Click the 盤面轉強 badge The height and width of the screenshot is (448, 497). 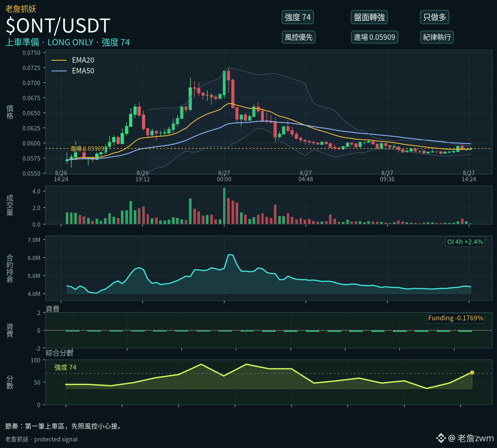369,17
